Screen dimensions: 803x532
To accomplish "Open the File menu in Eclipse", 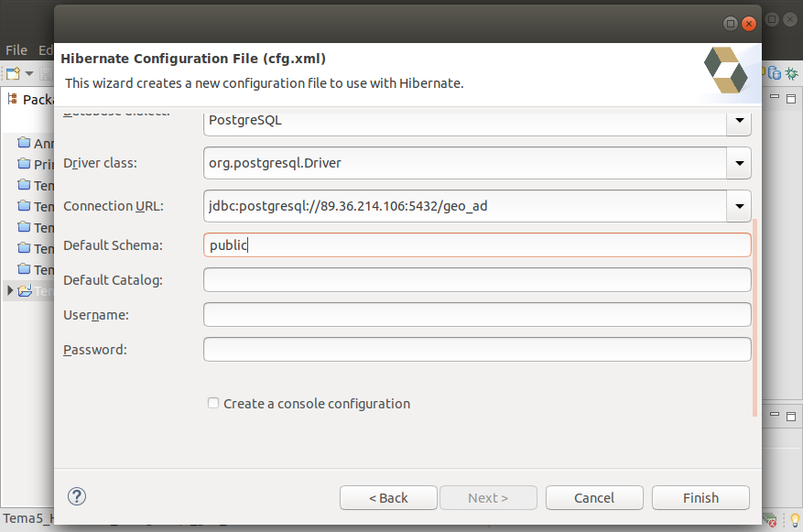I will (x=16, y=50).
